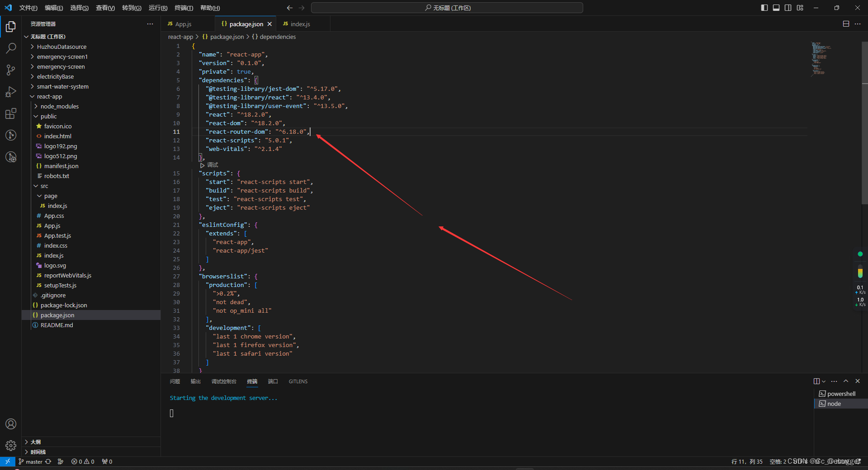Open App.test.js in the explorer

(x=57, y=235)
